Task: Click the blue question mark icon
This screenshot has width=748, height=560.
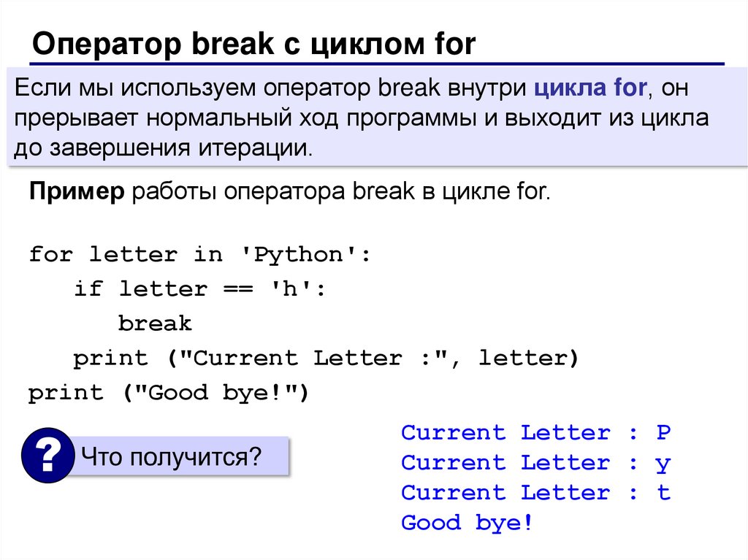Action: pyautogui.click(x=47, y=456)
